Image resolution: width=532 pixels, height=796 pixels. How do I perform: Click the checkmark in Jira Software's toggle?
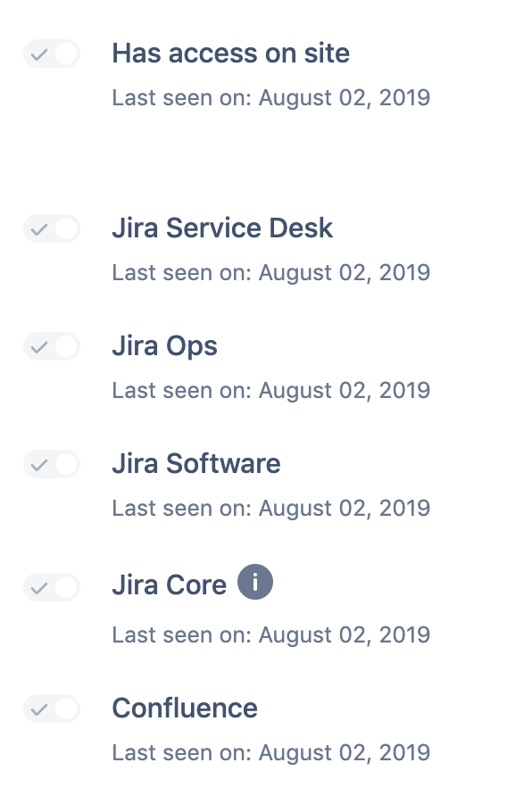pos(39,464)
